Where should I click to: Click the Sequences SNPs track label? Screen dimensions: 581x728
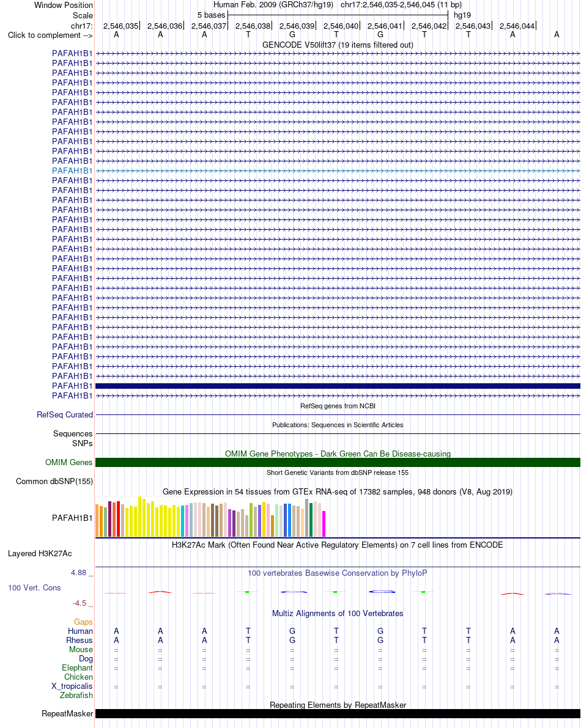73,438
